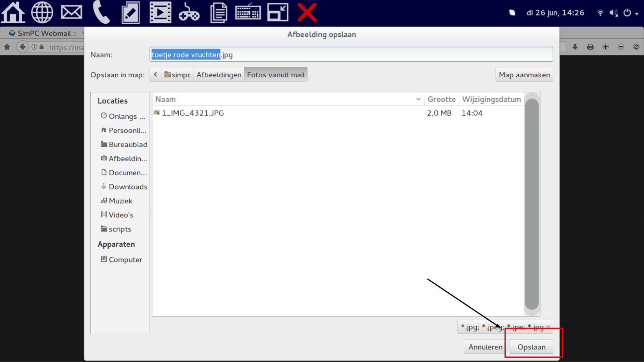Click zoom out minus icon in browser
This screenshot has height=362, width=644.
pyautogui.click(x=621, y=47)
